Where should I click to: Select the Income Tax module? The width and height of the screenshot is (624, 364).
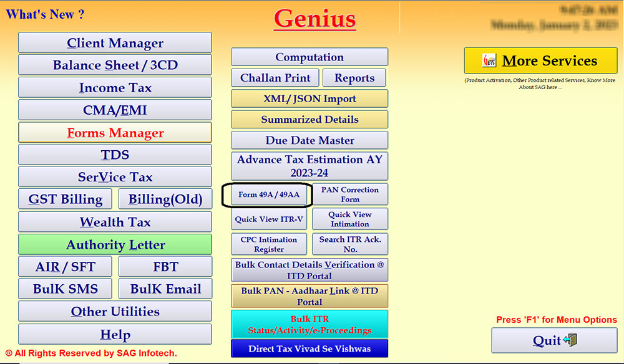115,87
